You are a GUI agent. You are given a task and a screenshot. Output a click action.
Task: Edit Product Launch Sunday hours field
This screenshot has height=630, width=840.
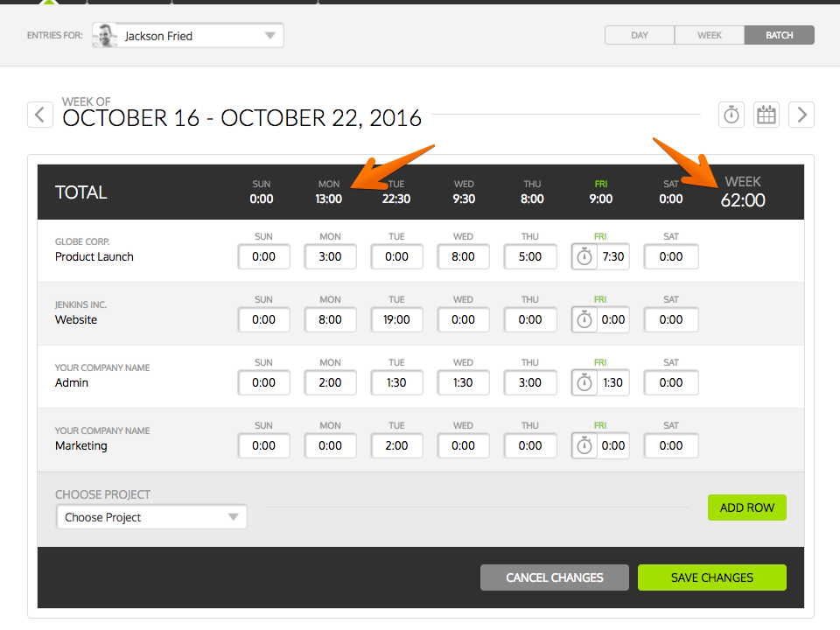point(264,257)
